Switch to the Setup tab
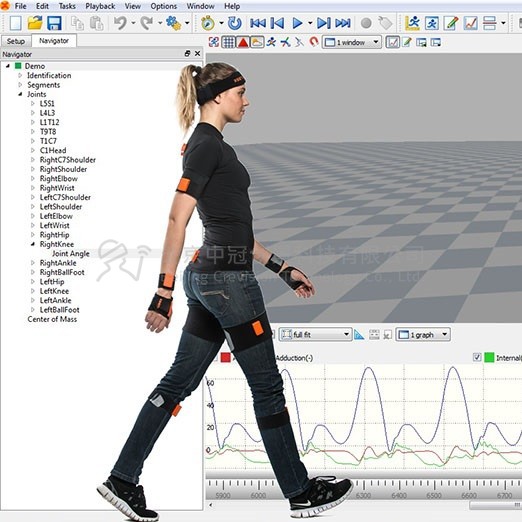This screenshot has width=522, height=522. (16, 41)
